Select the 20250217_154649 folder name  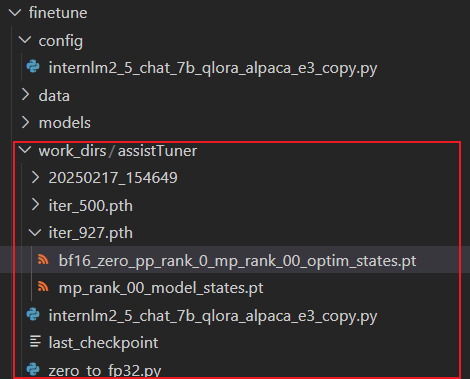click(x=113, y=178)
